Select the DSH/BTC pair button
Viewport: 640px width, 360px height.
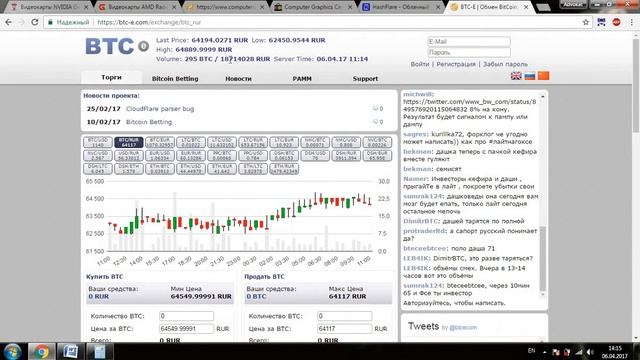click(284, 155)
